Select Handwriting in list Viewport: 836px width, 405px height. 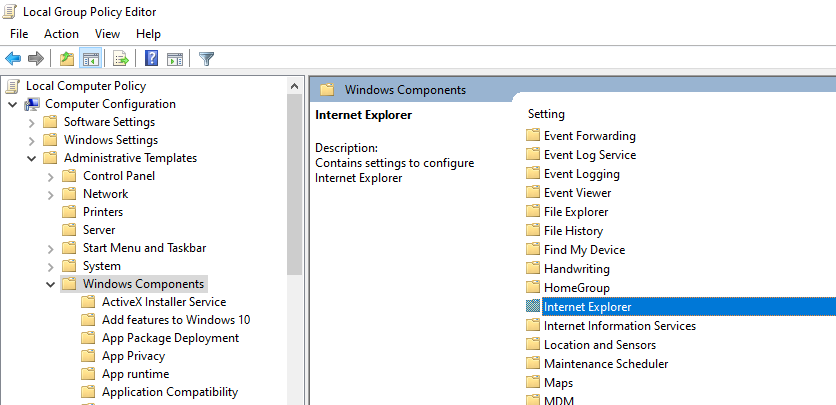coord(576,269)
